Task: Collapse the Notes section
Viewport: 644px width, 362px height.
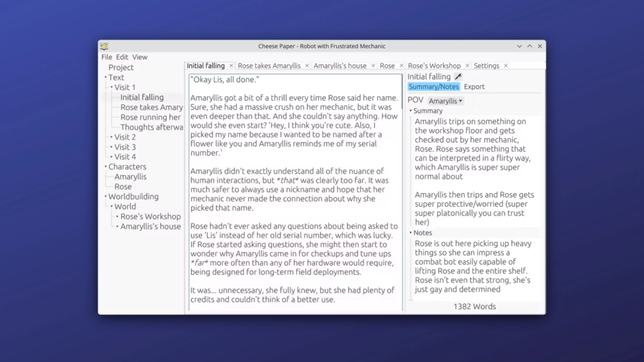Action: [411, 233]
